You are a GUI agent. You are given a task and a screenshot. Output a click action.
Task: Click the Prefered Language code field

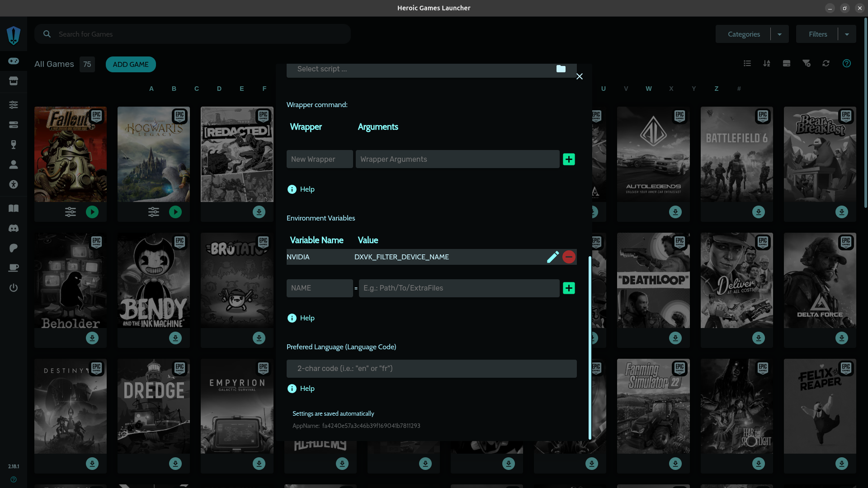coord(431,369)
